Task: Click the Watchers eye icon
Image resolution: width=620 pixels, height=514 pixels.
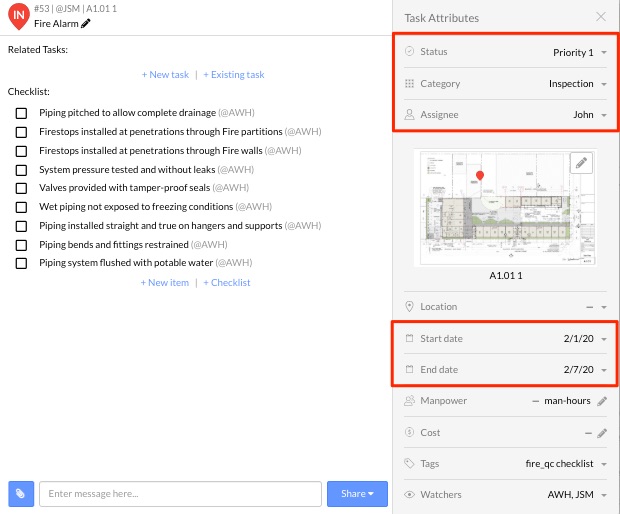Action: click(x=410, y=494)
